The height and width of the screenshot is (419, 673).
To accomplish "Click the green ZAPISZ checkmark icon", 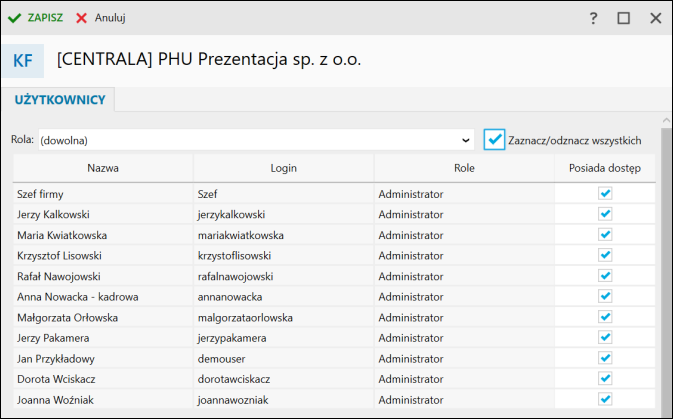I will (x=15, y=18).
